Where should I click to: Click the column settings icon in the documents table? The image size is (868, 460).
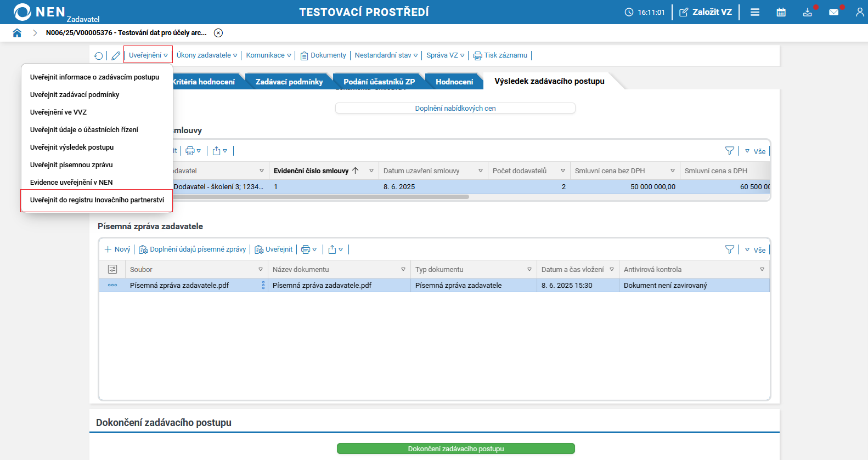point(112,269)
